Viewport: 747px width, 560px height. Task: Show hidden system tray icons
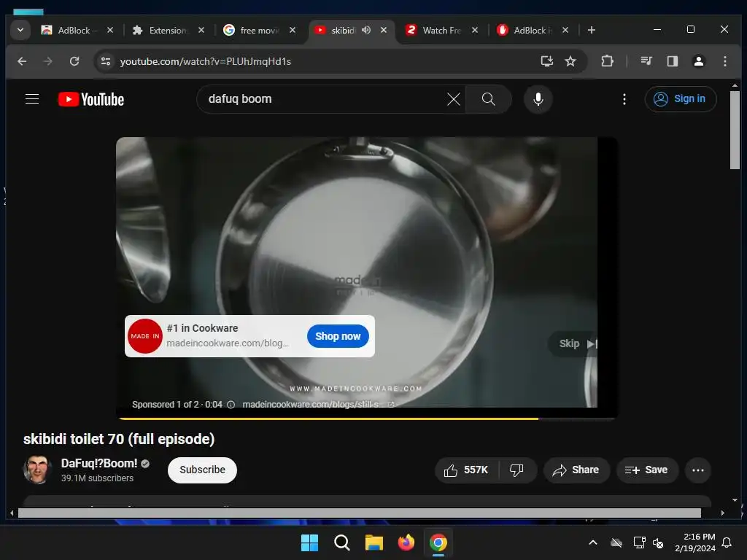pos(592,542)
